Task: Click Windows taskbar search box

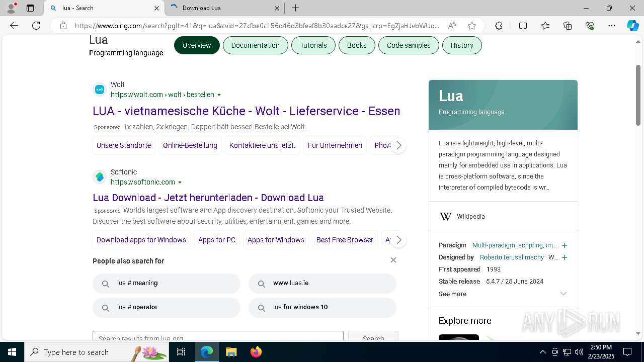Action: pyautogui.click(x=97, y=352)
